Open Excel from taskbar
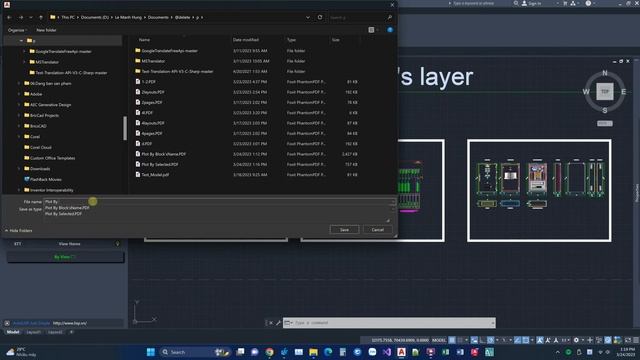640x360 pixels. 445,352
